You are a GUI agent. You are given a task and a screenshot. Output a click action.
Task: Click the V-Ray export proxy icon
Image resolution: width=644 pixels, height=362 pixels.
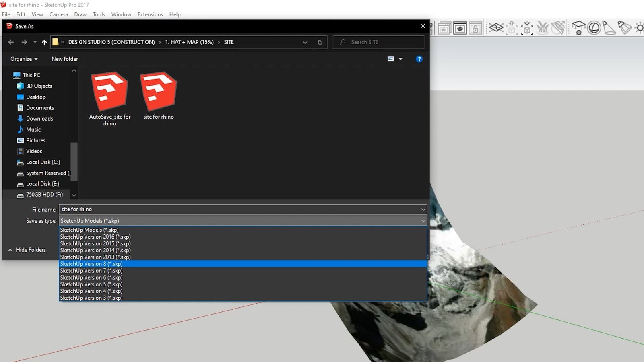[512, 28]
